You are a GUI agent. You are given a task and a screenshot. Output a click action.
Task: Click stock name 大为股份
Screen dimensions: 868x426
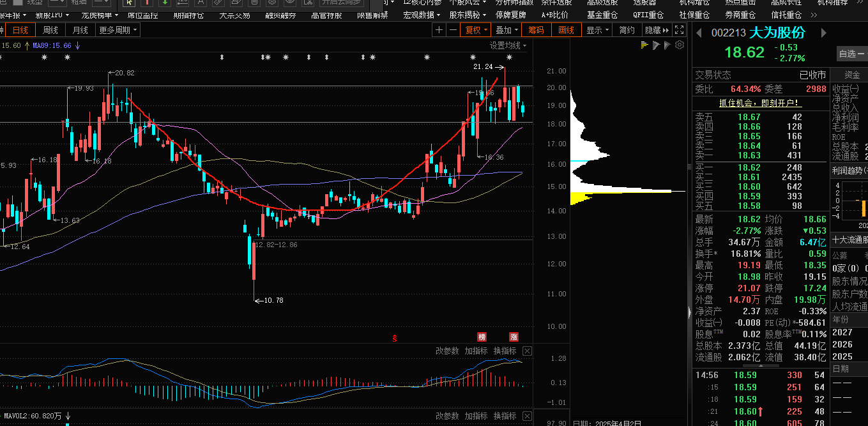pos(777,33)
